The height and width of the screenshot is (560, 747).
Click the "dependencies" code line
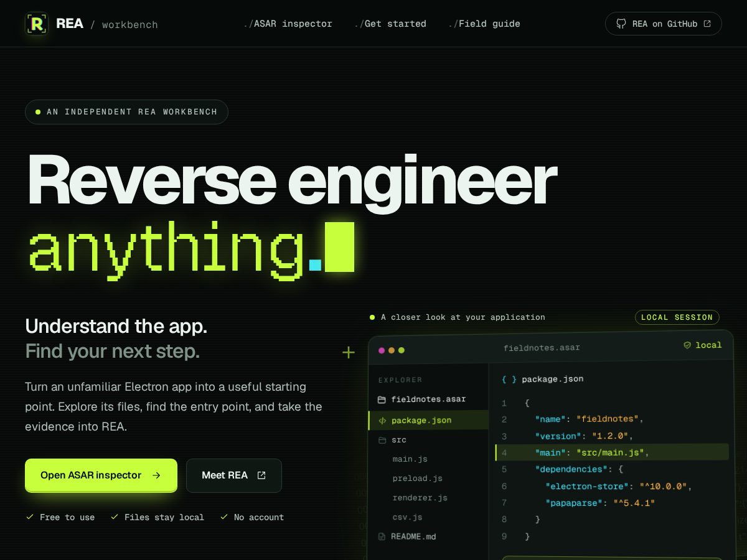[x=579, y=469]
